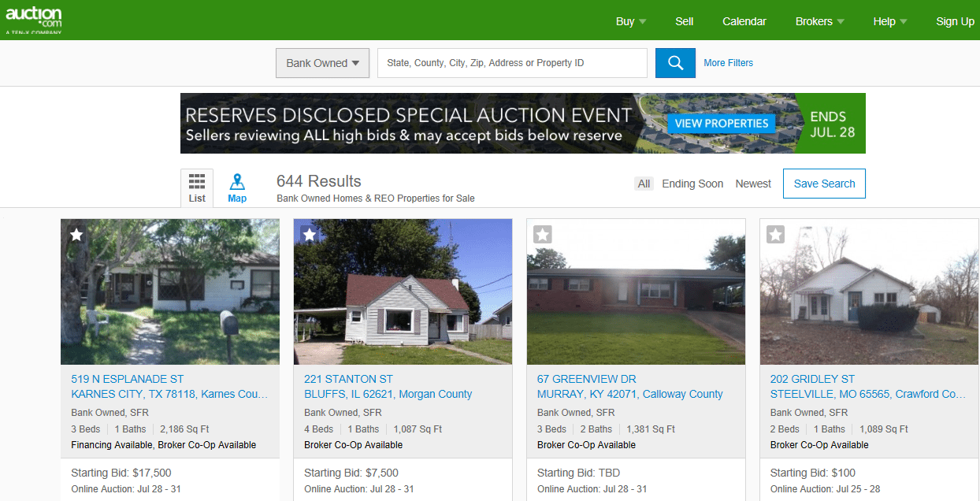Click the Save Search button
The height and width of the screenshot is (501, 980).
(x=824, y=184)
